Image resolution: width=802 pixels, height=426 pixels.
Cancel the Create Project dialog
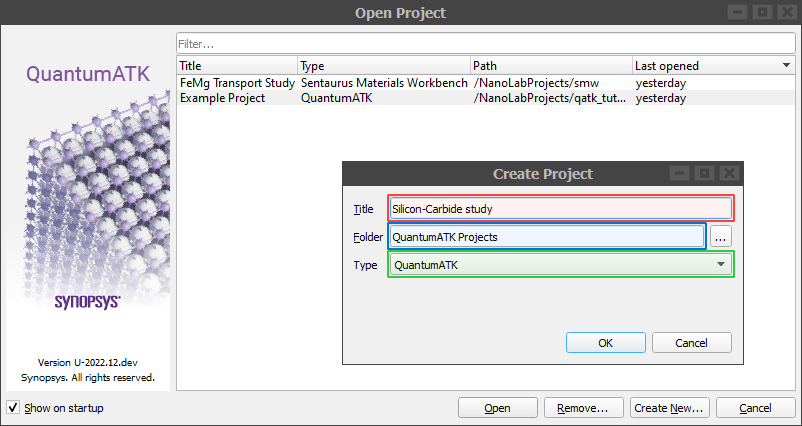[692, 343]
